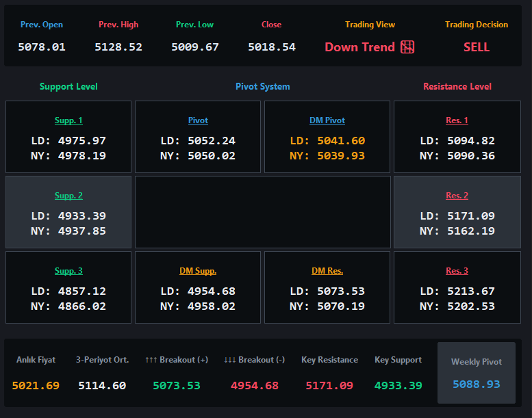Screen dimensions: 532x418
Task: Click the Anlık Fiyat value 5021.69
Action: tap(36, 386)
